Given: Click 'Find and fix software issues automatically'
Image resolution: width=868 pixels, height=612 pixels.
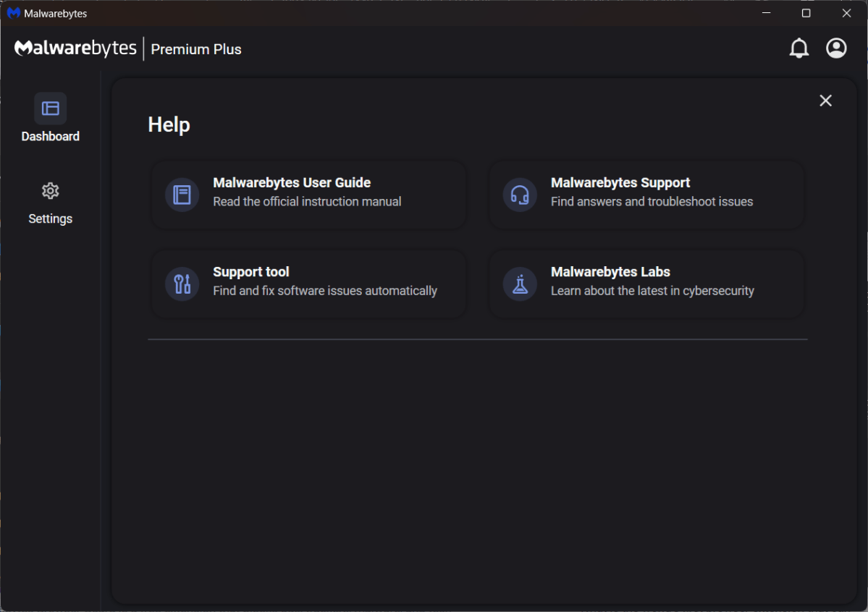Looking at the screenshot, I should [325, 291].
